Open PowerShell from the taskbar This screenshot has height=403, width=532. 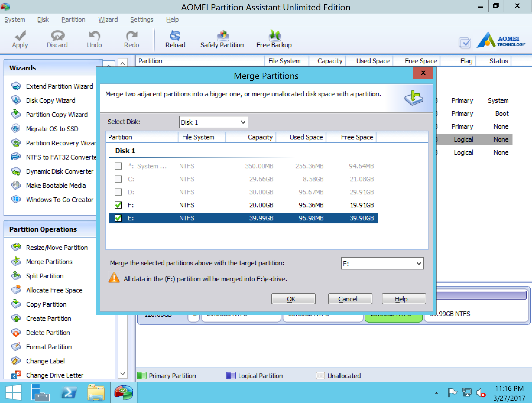(x=69, y=393)
